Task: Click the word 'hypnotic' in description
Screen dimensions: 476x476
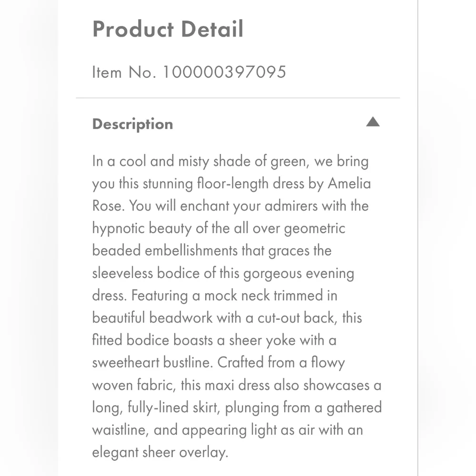Action: (119, 228)
